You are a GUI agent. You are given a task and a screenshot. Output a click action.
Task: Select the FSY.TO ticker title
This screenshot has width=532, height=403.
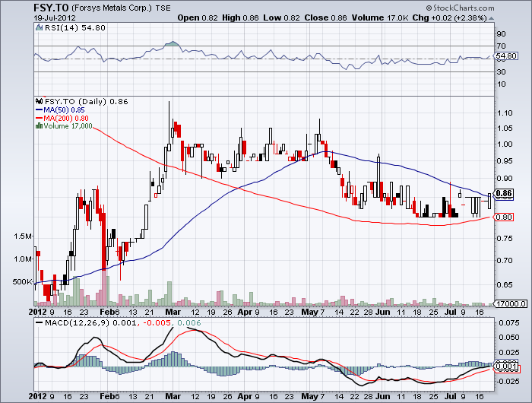[x=51, y=8]
